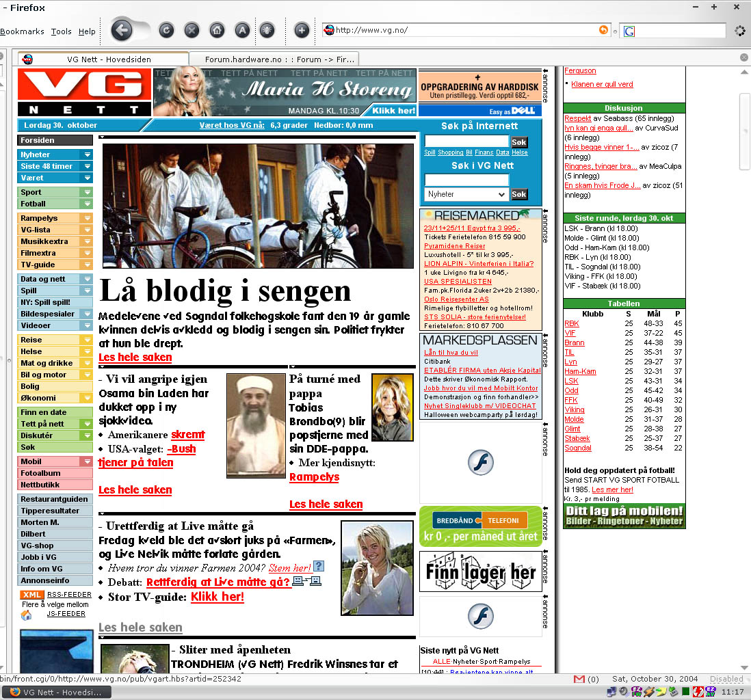Expand the Sport sidebar menu arrow
This screenshot has width=751, height=700.
[87, 192]
